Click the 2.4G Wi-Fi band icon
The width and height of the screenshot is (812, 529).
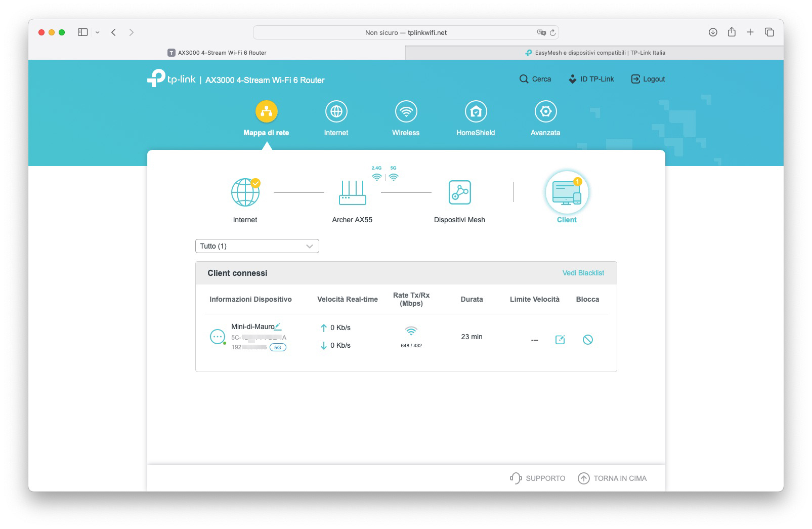[376, 177]
